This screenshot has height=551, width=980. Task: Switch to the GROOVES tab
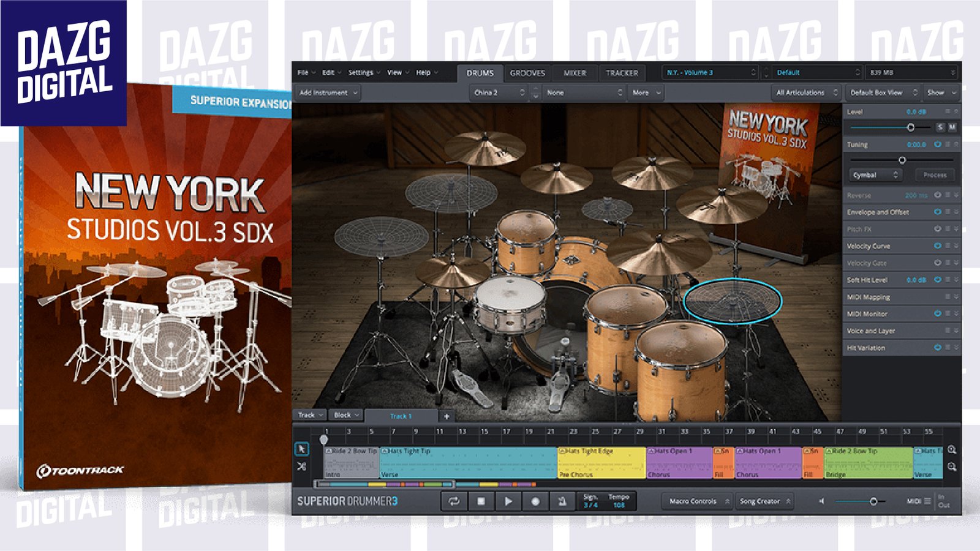click(x=527, y=73)
